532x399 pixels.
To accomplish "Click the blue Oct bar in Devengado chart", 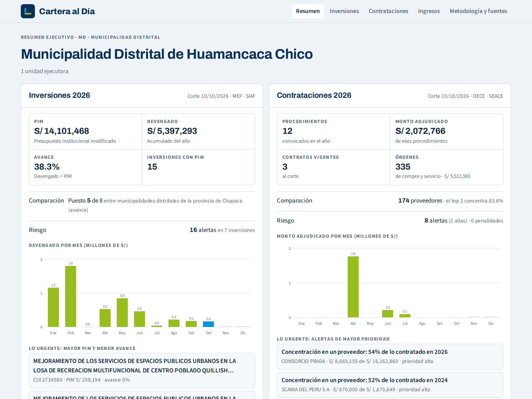I will coord(208,324).
